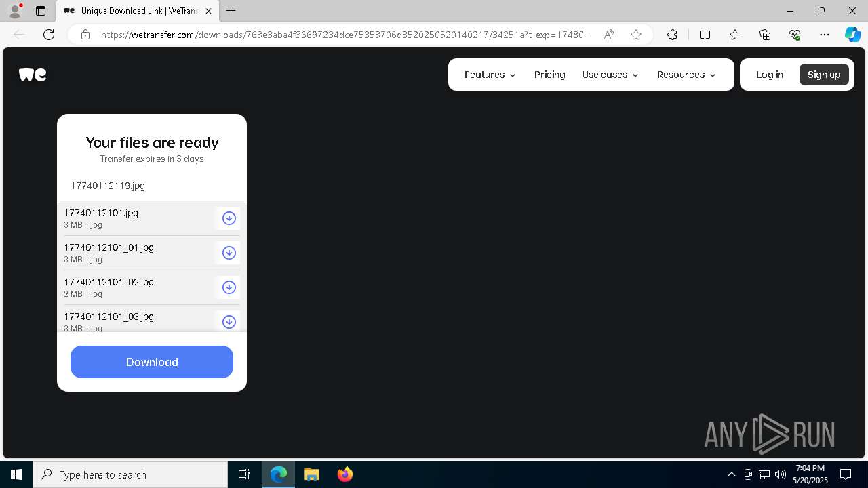
Task: Open Favorites list
Action: [735, 35]
